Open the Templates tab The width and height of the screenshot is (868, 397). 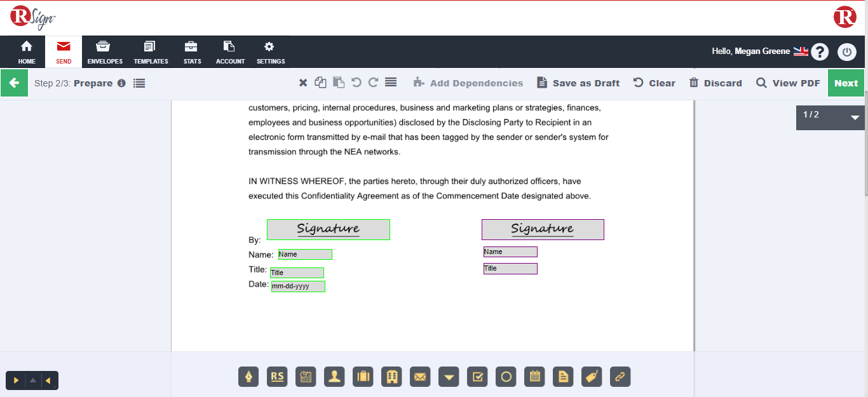pos(151,52)
